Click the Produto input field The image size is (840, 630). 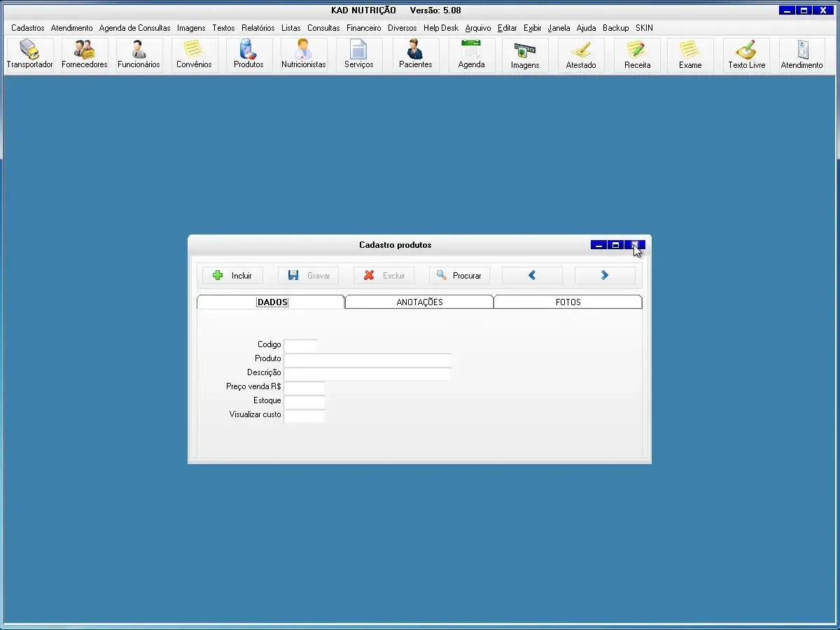[x=367, y=359]
